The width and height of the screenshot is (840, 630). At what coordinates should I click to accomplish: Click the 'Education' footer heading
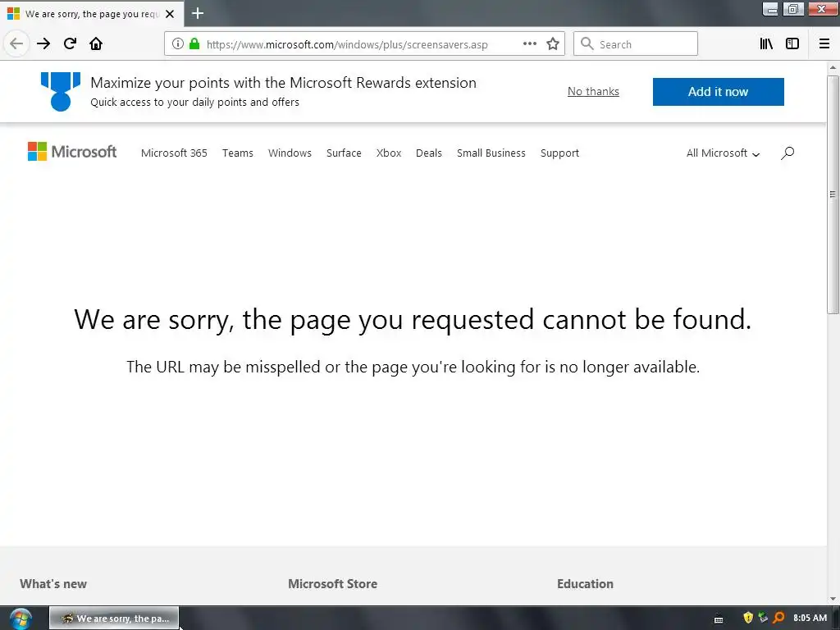coord(585,584)
